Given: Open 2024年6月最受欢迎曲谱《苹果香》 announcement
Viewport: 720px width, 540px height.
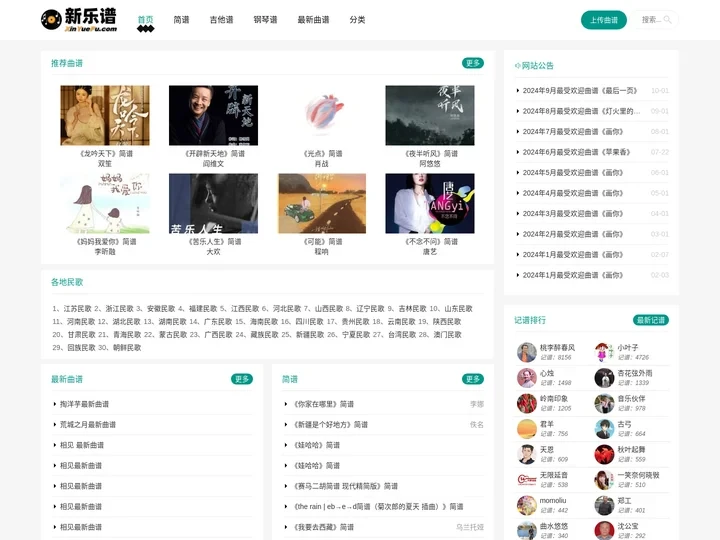Looking at the screenshot, I should point(576,152).
